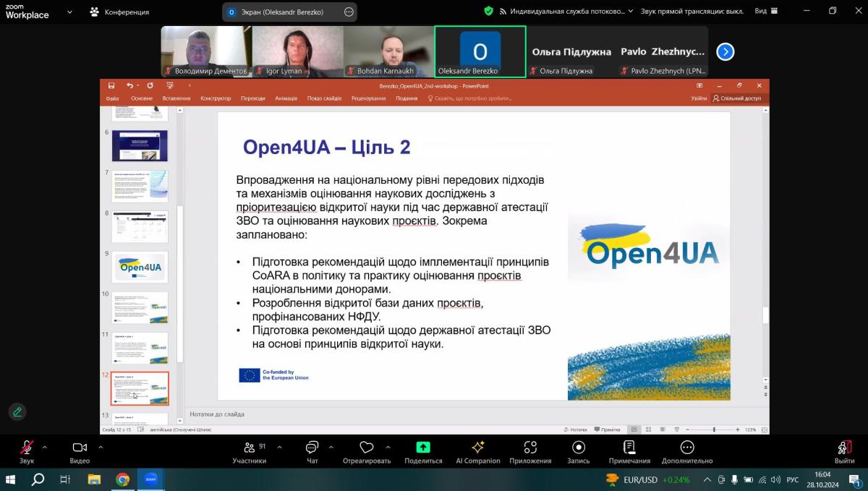Open the Переходи ribbon tab
The image size is (868, 491).
coord(253,98)
